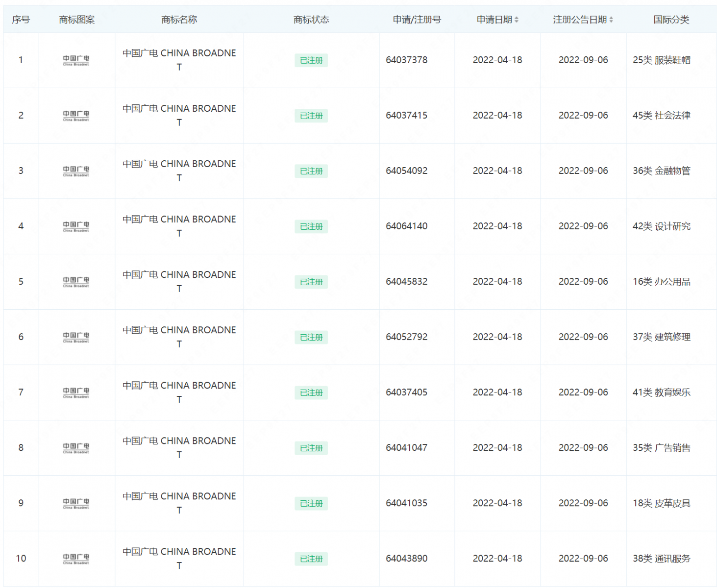
Task: Select registration number 64052792
Action: click(406, 337)
